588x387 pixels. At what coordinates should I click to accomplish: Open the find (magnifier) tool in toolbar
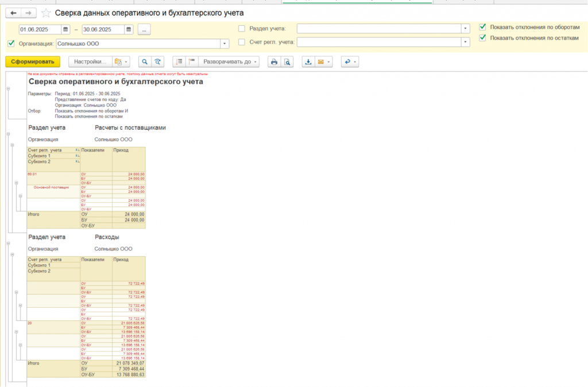point(144,62)
